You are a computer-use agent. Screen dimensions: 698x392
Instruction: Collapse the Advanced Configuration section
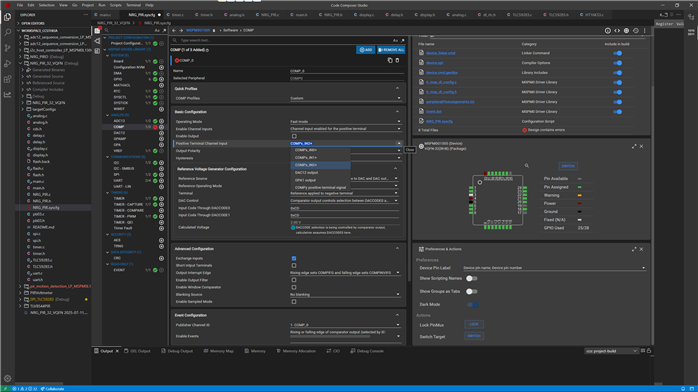point(397,249)
